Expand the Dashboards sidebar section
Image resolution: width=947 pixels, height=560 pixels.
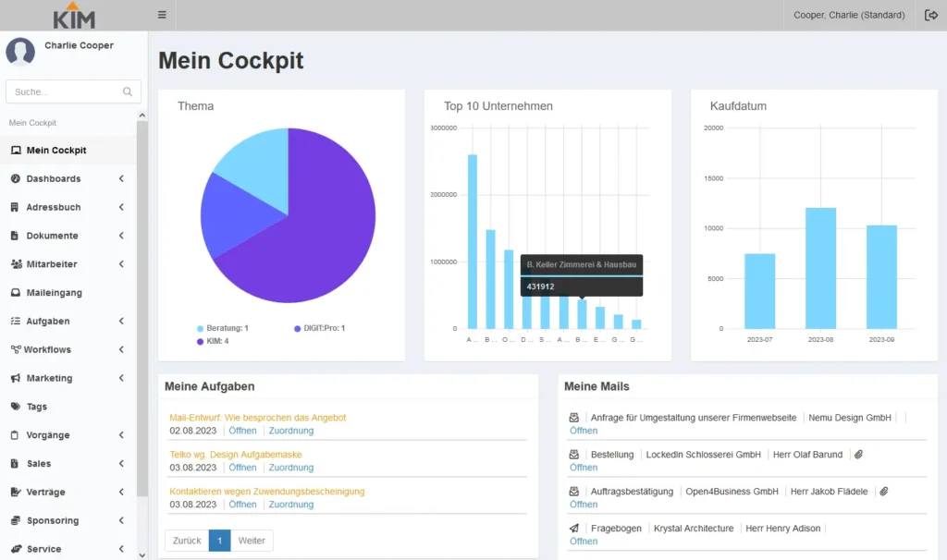(120, 178)
